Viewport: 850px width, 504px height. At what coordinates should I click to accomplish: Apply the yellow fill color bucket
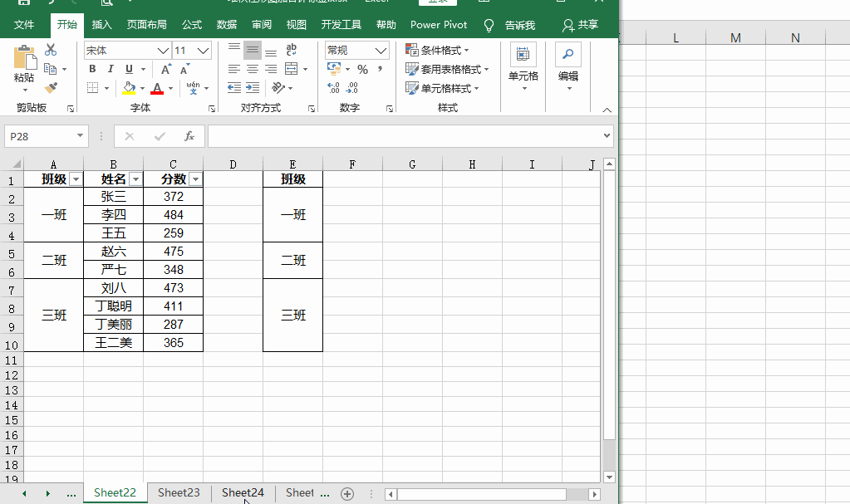pos(129,88)
